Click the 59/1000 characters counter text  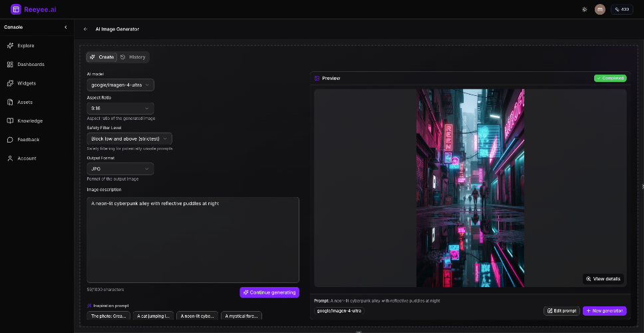(x=105, y=290)
